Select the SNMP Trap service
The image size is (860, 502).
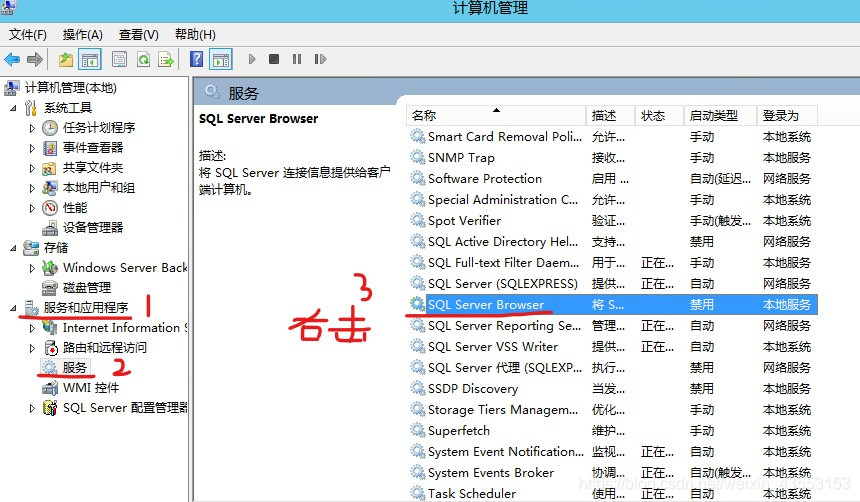click(461, 157)
